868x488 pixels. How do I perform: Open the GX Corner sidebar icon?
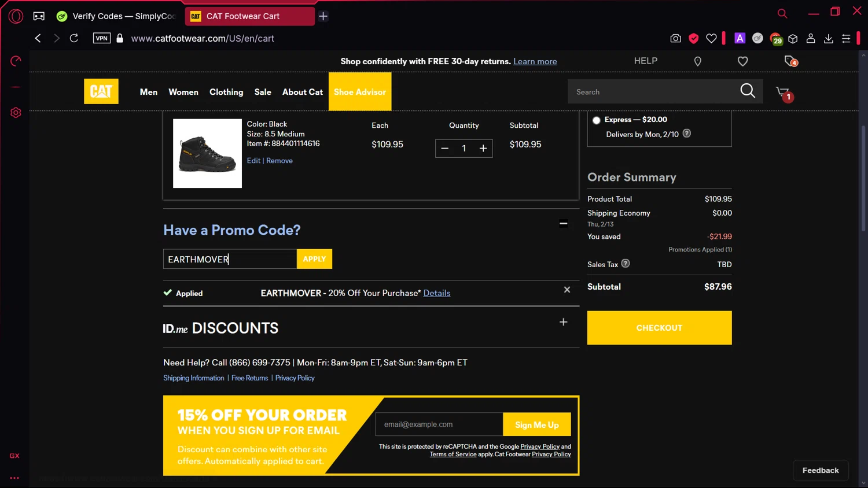[14, 456]
